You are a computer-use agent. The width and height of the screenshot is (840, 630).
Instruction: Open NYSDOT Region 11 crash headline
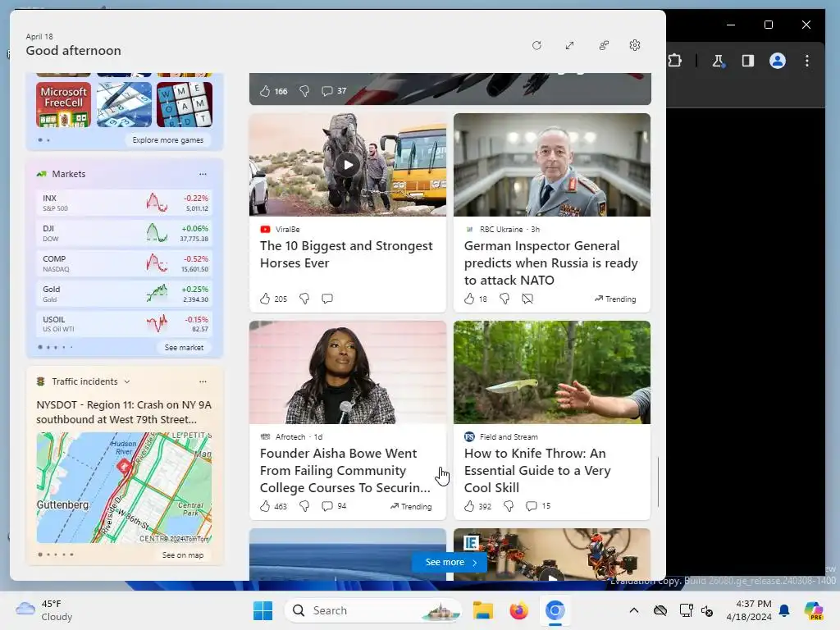pyautogui.click(x=125, y=412)
